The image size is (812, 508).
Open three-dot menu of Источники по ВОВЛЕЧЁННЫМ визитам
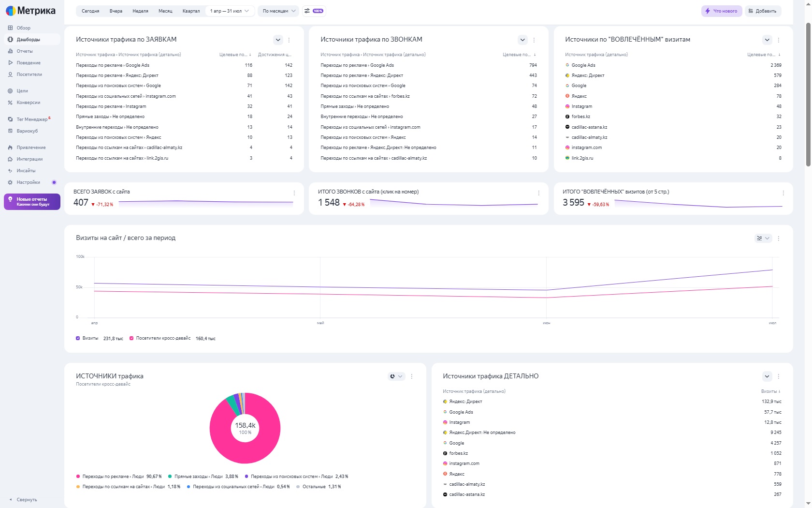(779, 40)
